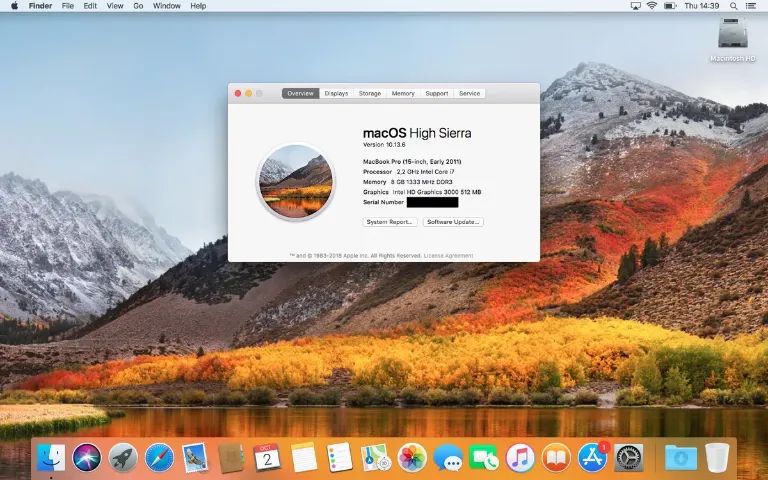Open the License Agreement link
This screenshot has height=480, width=768.
coord(448,256)
